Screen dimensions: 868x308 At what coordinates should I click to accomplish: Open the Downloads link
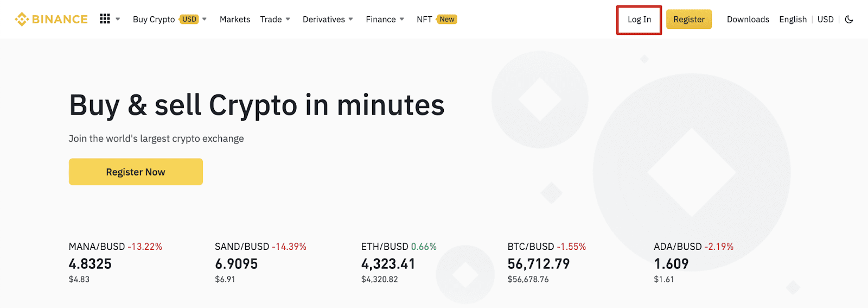pos(748,20)
